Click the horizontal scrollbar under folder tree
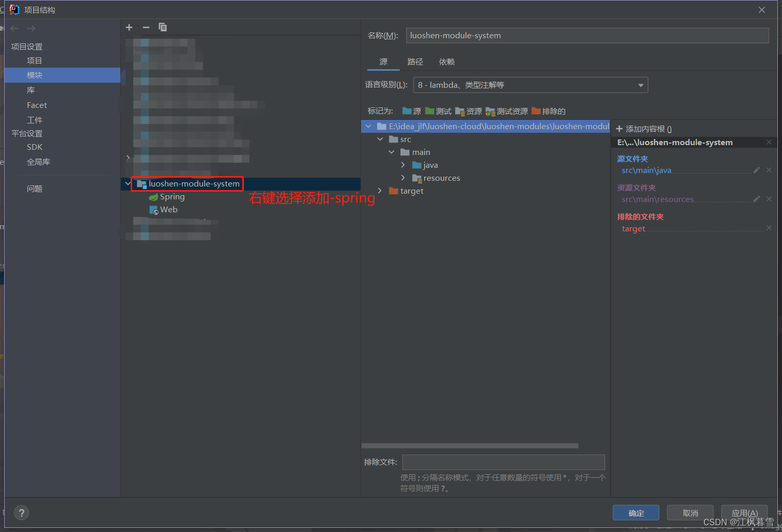The height and width of the screenshot is (532, 782). pos(470,446)
